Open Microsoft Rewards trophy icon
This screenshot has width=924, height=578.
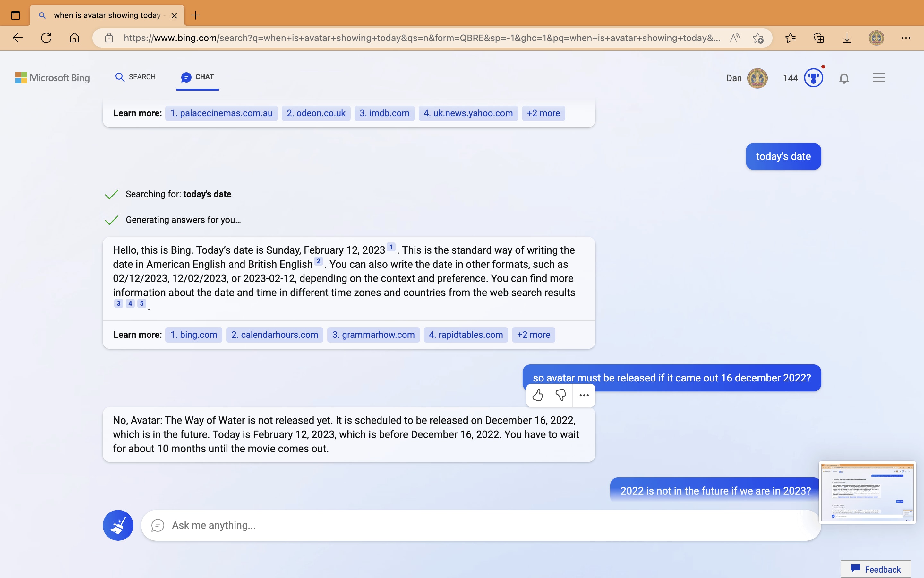click(814, 78)
